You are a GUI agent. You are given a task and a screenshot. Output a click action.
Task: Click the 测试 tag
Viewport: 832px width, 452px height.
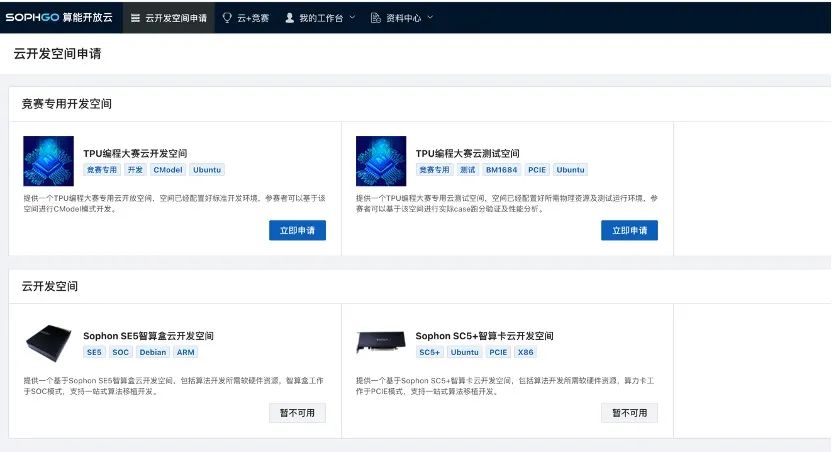[467, 170]
